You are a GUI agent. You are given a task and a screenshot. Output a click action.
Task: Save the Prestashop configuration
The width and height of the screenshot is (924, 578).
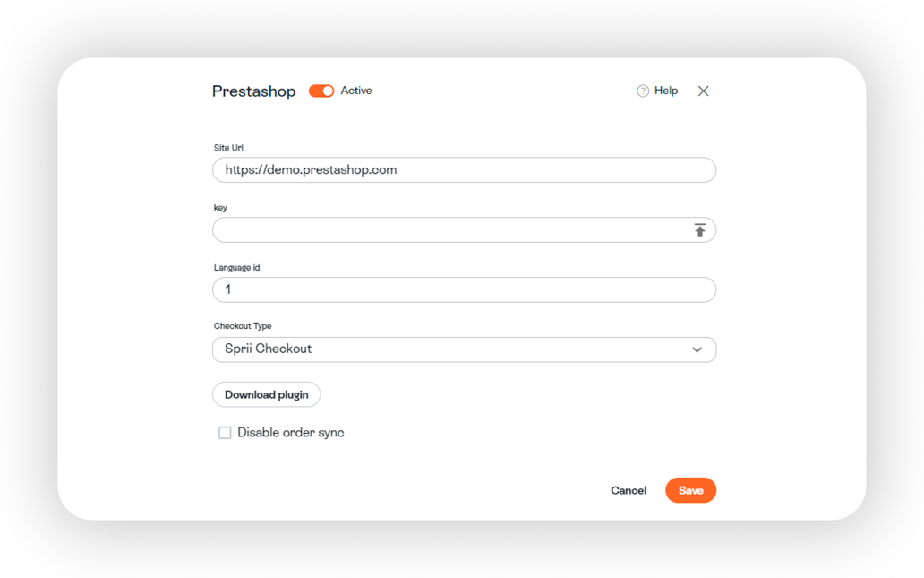(x=690, y=490)
